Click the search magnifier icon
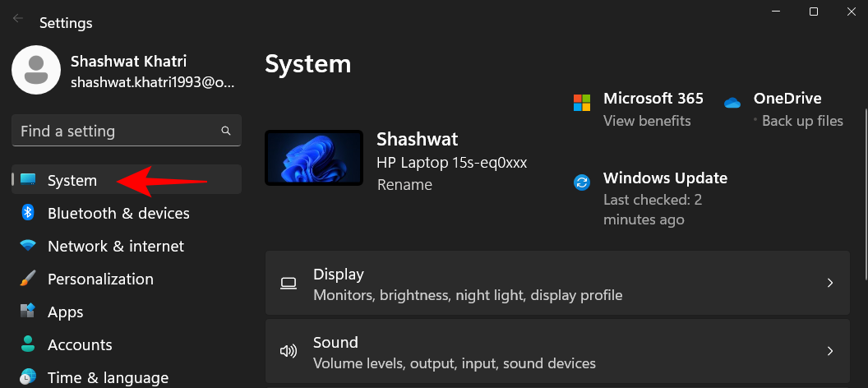This screenshot has height=388, width=868. 226,131
